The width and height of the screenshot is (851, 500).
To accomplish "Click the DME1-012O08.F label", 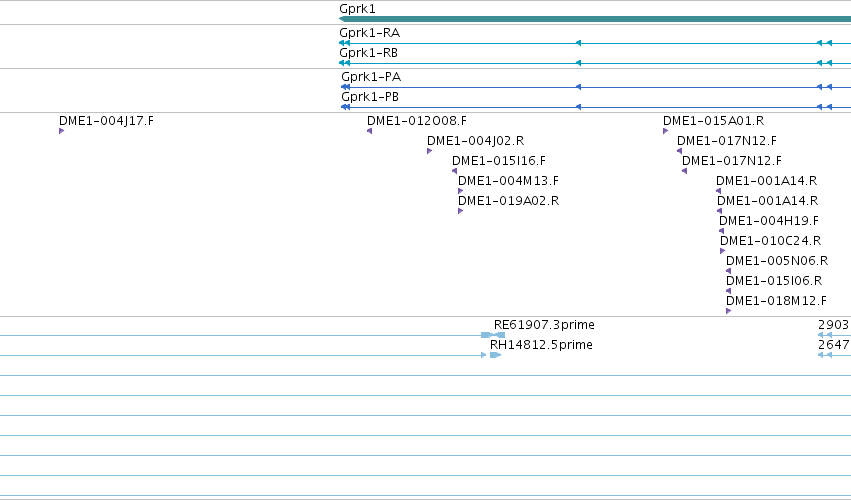I will pos(417,121).
